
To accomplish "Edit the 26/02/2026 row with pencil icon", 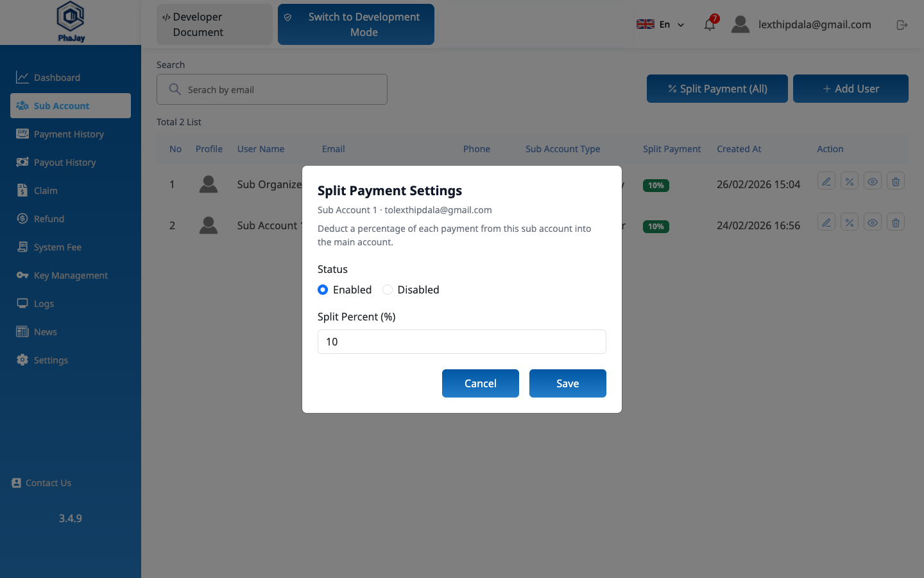I will coord(826,181).
